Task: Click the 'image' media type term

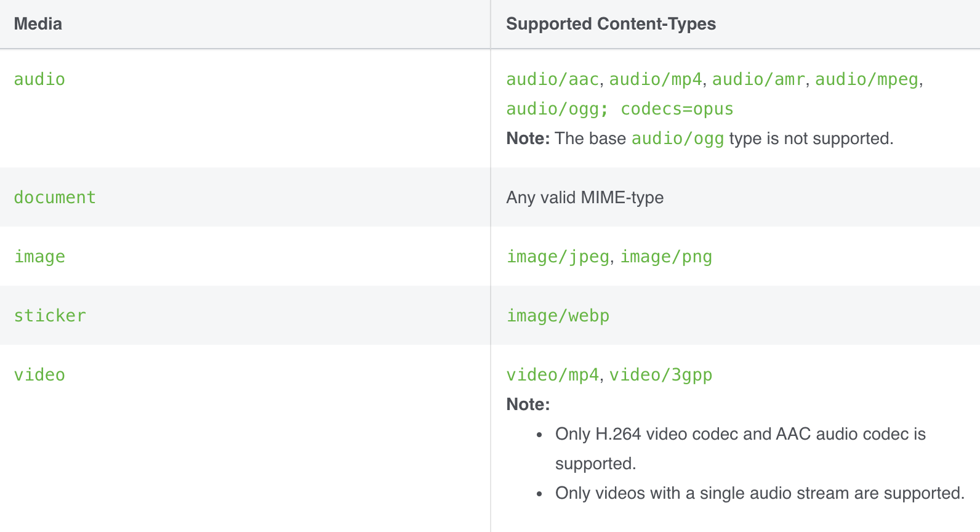Action: (39, 257)
